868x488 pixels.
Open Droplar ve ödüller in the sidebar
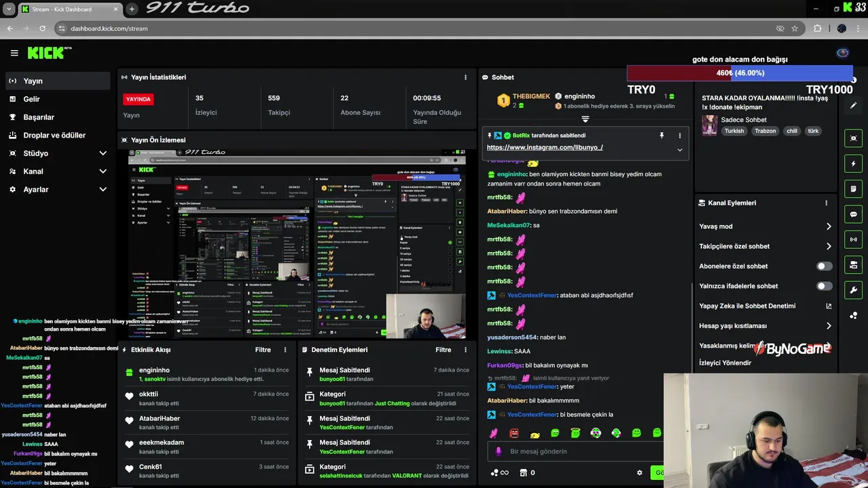coord(57,135)
